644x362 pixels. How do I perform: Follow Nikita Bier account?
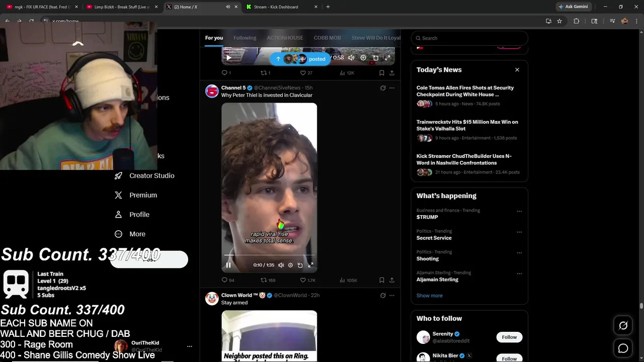click(x=509, y=358)
